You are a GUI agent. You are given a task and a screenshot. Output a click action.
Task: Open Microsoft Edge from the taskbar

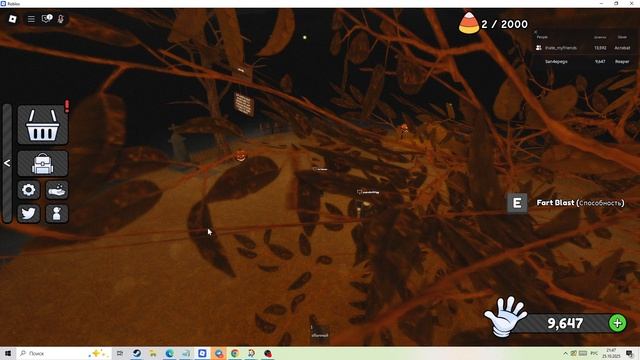point(169,353)
